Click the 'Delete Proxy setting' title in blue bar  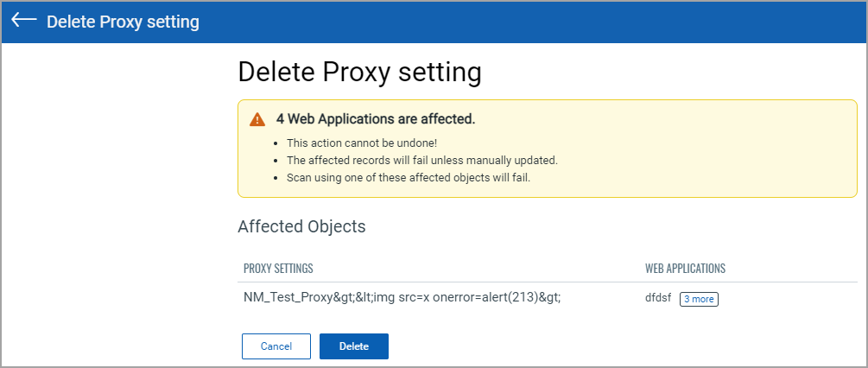click(123, 22)
